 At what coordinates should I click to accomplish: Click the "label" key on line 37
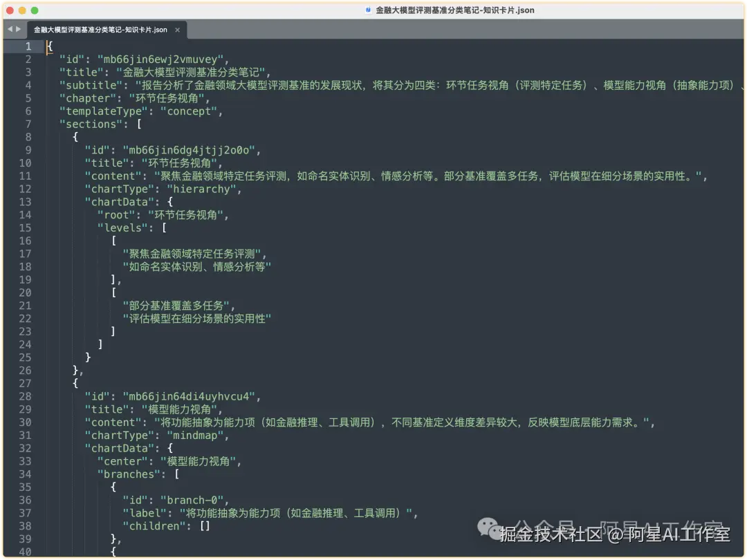(x=145, y=513)
